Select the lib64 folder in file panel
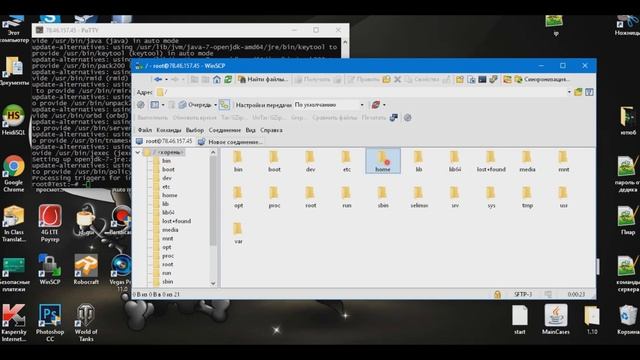 pos(455,161)
